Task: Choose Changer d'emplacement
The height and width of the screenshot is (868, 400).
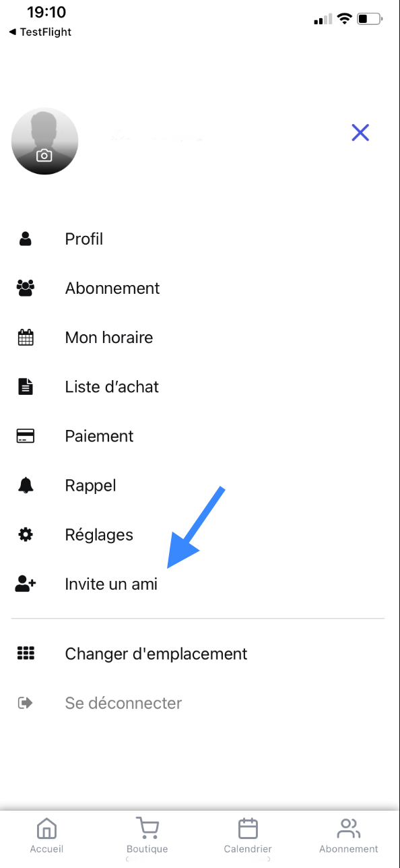Action: click(x=156, y=654)
